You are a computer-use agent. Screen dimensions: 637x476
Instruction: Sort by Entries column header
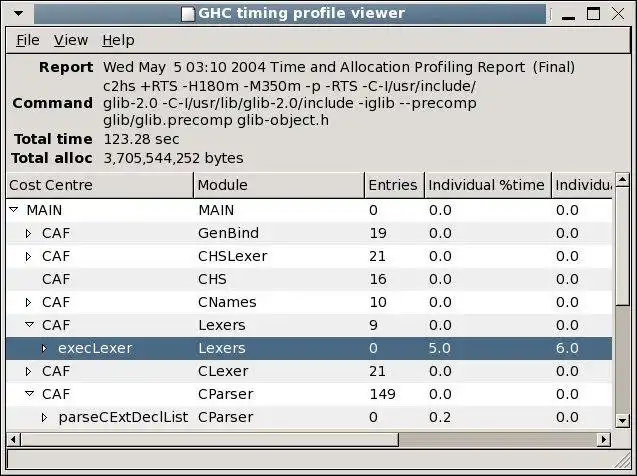394,185
